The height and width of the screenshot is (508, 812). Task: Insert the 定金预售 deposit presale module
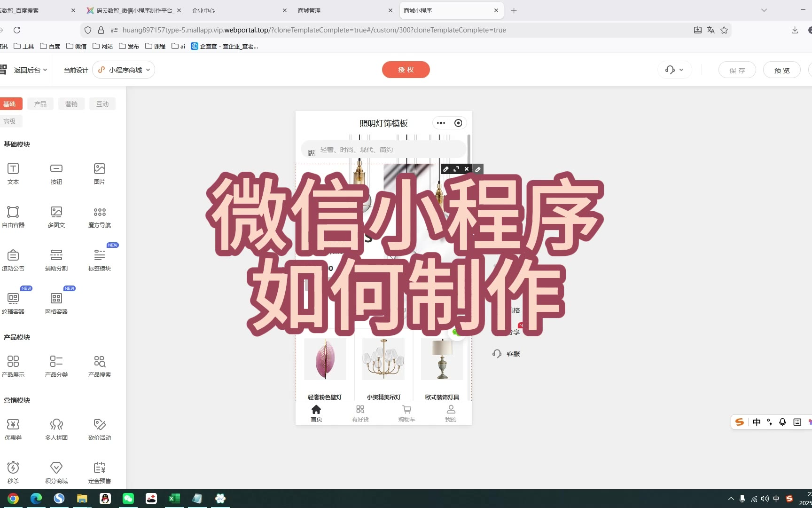tap(100, 472)
